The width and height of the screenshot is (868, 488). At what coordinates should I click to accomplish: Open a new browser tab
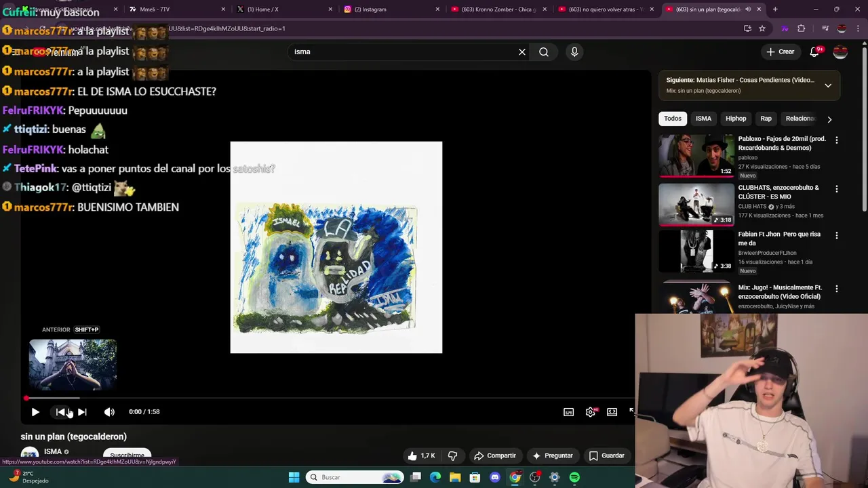click(775, 9)
